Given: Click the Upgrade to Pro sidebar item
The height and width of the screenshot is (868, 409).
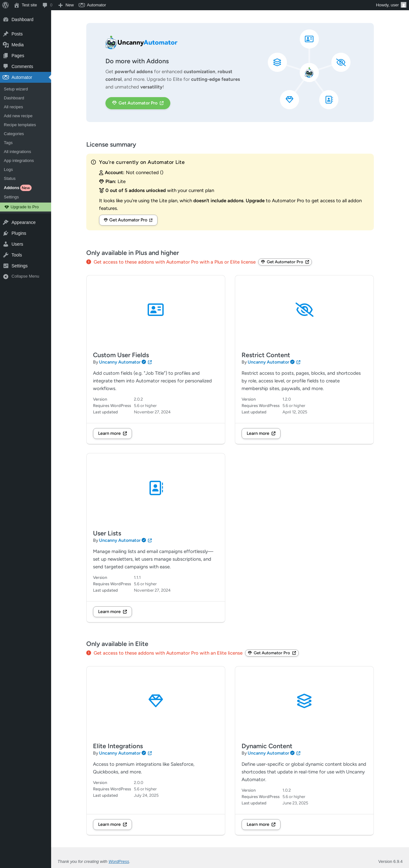Looking at the screenshot, I should point(24,207).
